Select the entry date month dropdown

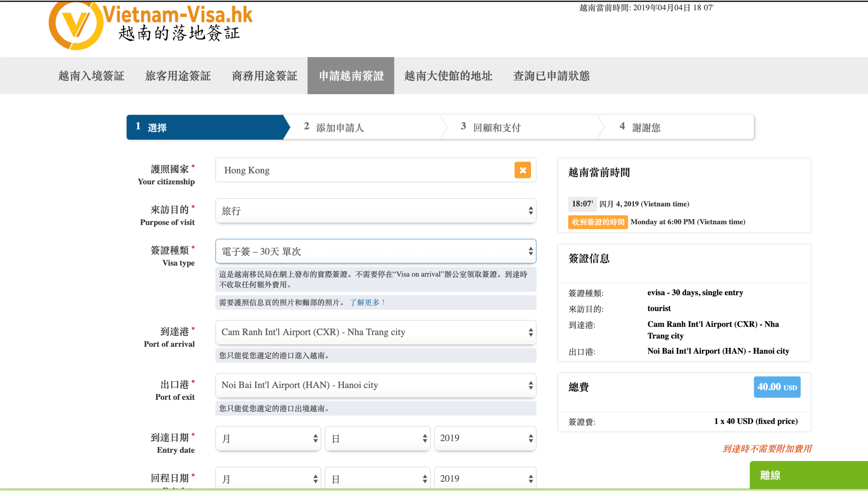[x=268, y=438]
